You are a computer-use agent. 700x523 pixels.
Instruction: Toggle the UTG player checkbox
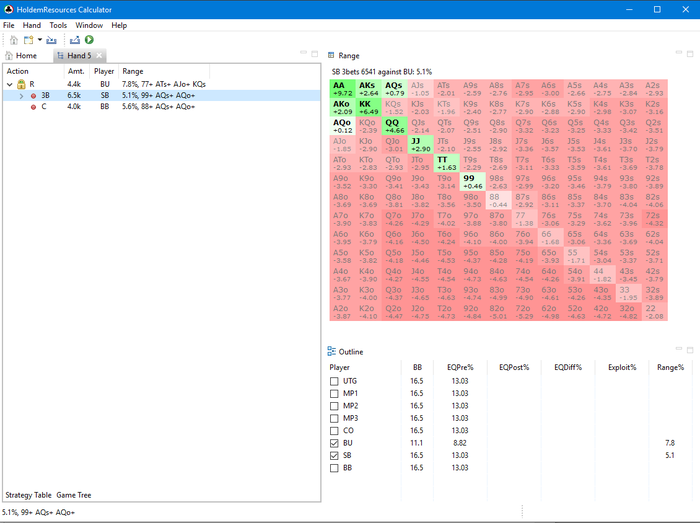(x=334, y=381)
